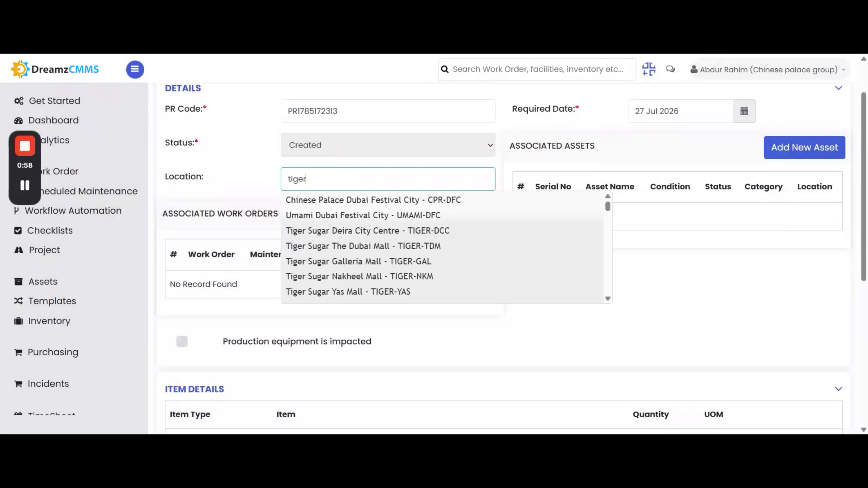Open the Project sidebar item
The width and height of the screenshot is (868, 488).
44,250
